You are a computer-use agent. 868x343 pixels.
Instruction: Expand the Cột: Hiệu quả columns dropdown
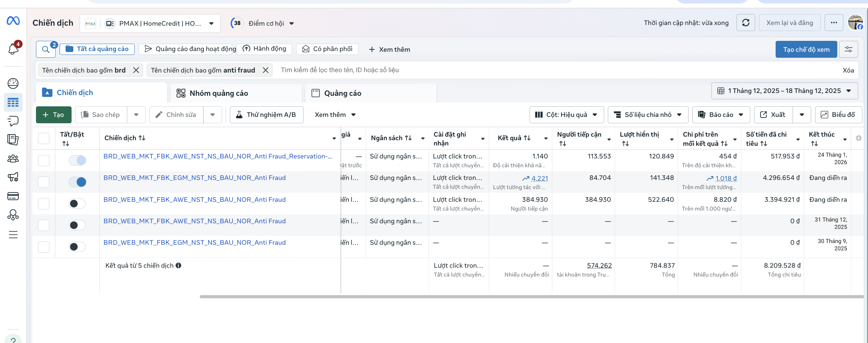[566, 115]
